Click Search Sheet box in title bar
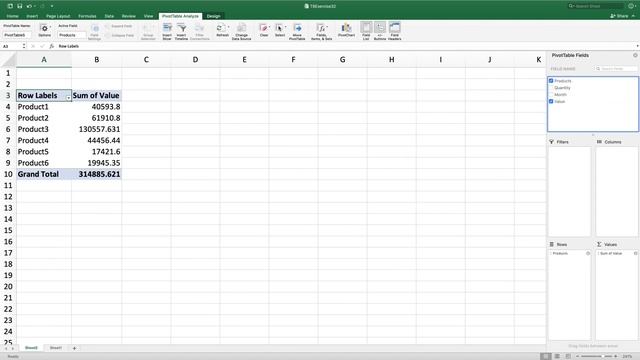This screenshot has height=360, width=640. [x=595, y=6]
